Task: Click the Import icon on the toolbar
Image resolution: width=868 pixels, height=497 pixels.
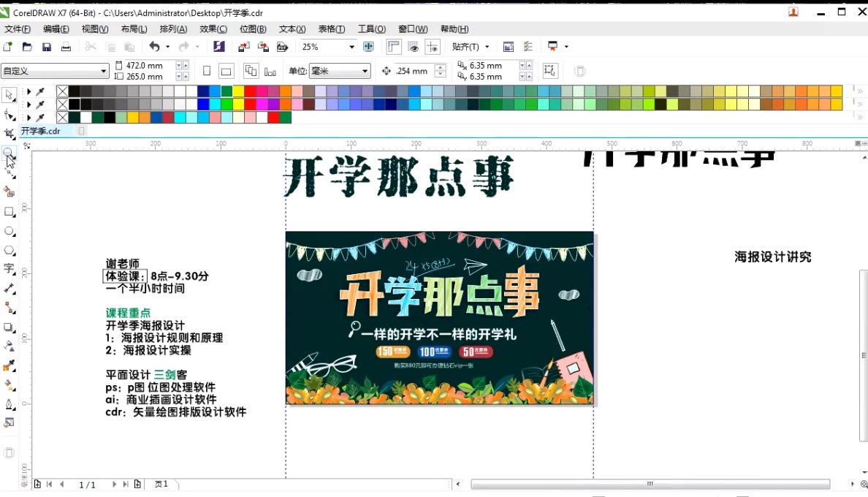Action: [x=245, y=46]
